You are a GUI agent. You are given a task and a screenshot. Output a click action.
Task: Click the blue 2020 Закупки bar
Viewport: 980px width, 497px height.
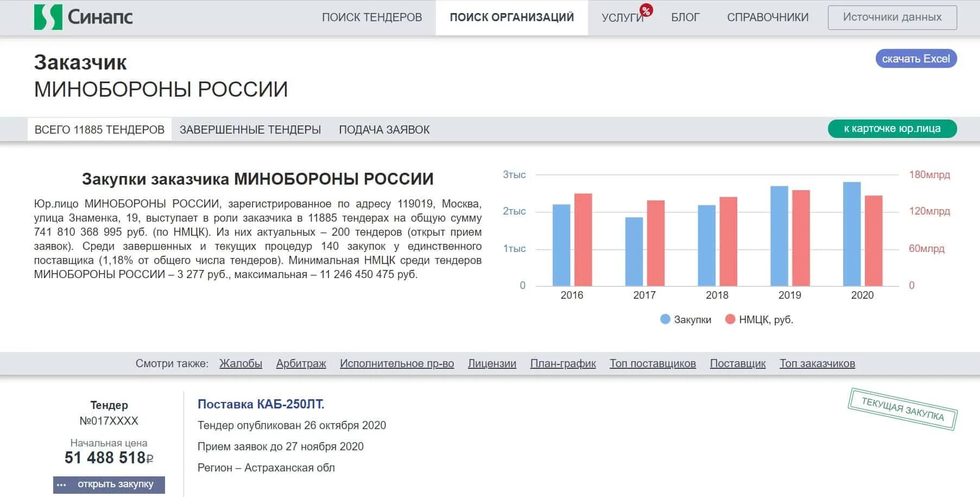[x=852, y=234]
